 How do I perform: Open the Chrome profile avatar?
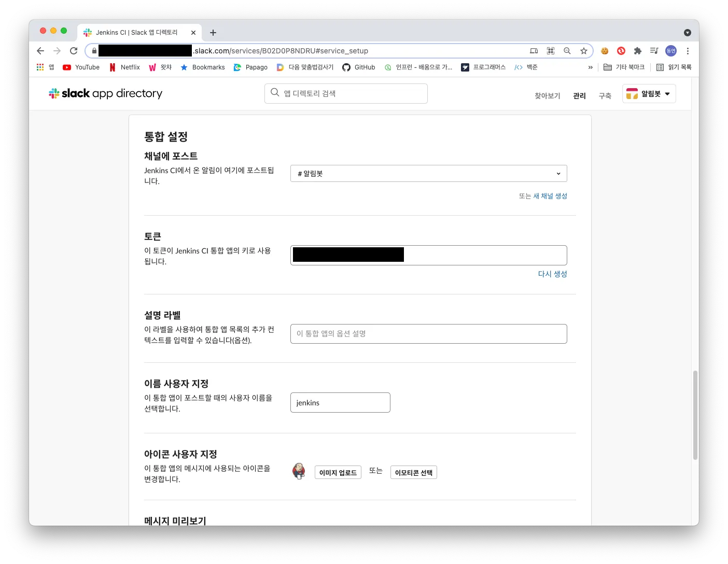point(671,51)
